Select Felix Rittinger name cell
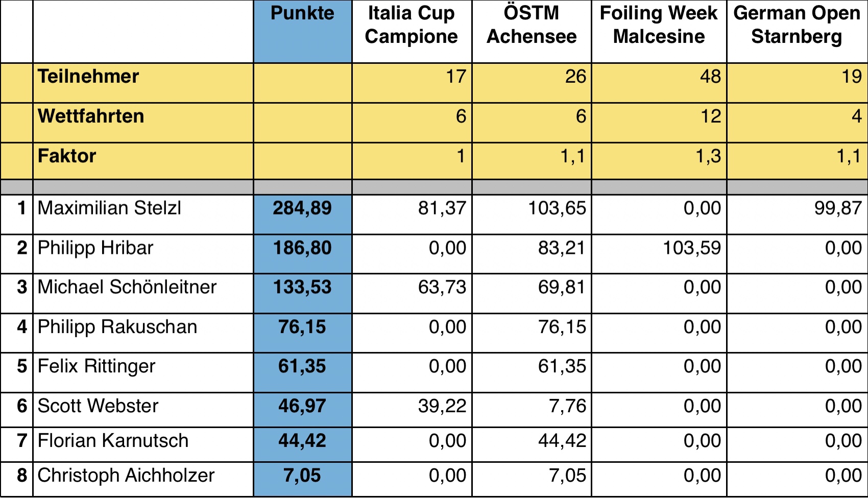Viewport: 868px width, 498px height. 143,372
